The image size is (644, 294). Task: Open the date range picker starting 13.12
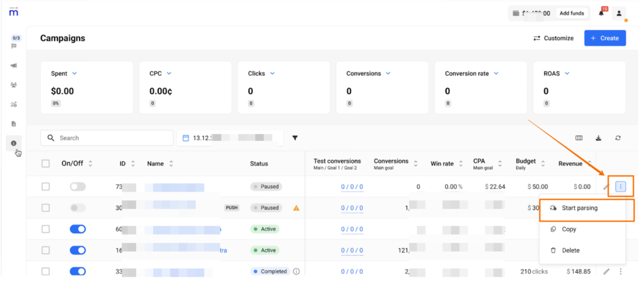click(x=230, y=138)
